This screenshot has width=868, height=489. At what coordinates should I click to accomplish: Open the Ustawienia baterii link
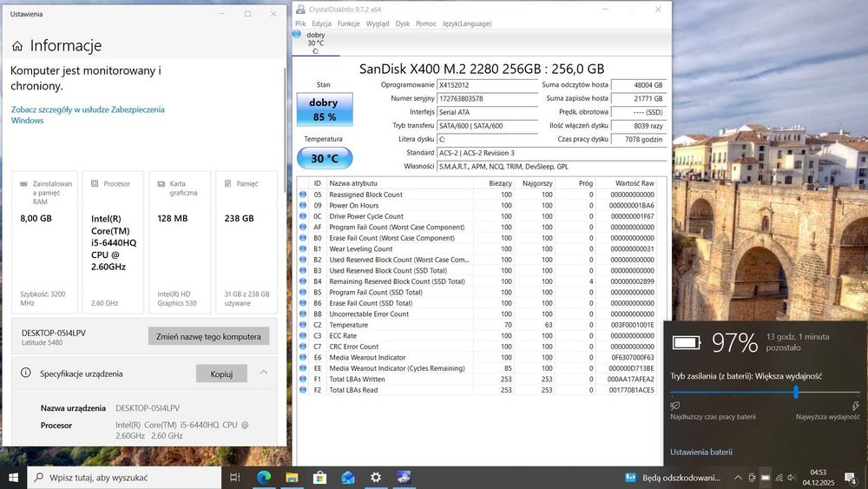click(x=700, y=452)
